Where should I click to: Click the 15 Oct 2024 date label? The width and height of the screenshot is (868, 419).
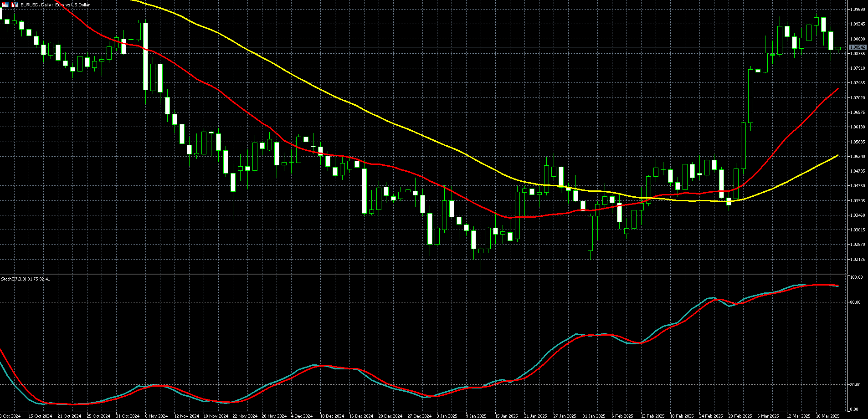(x=40, y=416)
